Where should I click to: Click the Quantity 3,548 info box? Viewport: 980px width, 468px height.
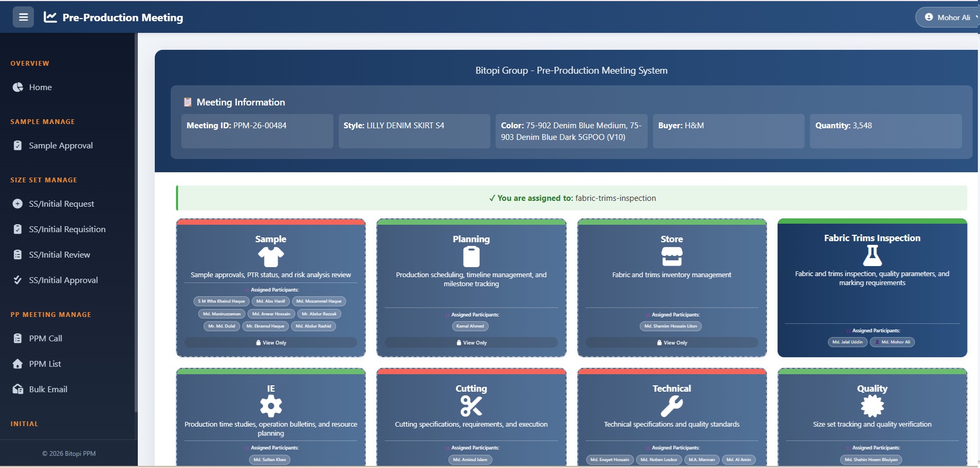pos(886,131)
